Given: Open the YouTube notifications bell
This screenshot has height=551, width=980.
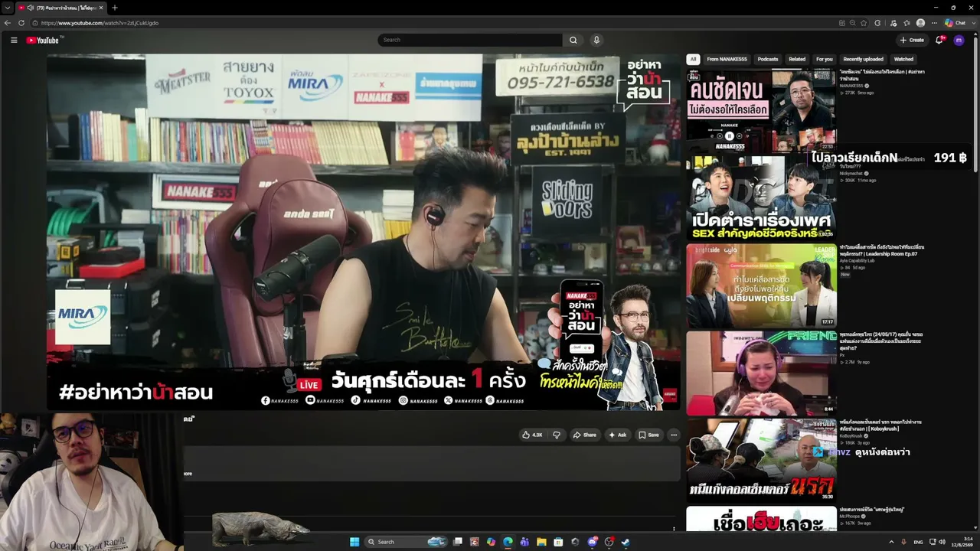Looking at the screenshot, I should pyautogui.click(x=939, y=40).
